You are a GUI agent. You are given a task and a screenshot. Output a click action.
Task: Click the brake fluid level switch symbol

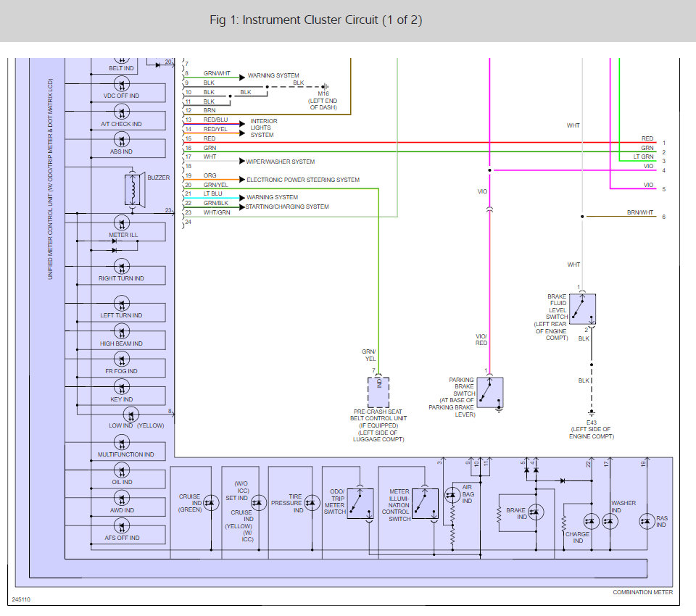(582, 309)
